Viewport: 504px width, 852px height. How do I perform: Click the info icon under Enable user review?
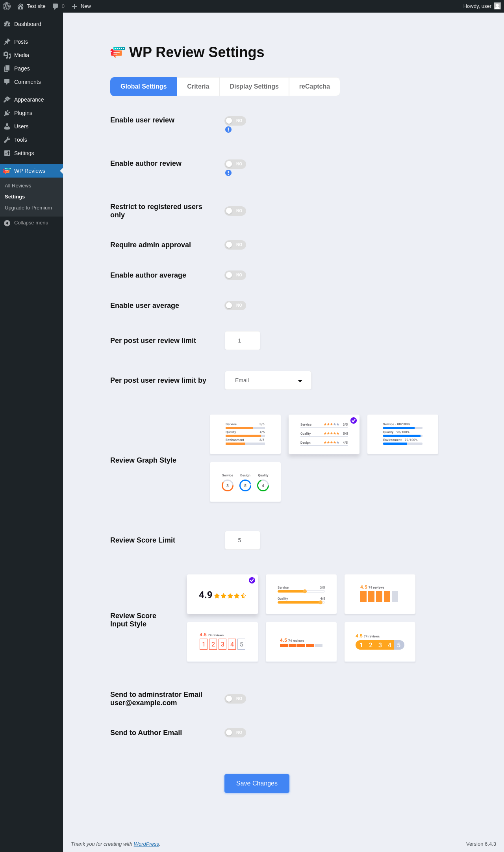tap(228, 130)
